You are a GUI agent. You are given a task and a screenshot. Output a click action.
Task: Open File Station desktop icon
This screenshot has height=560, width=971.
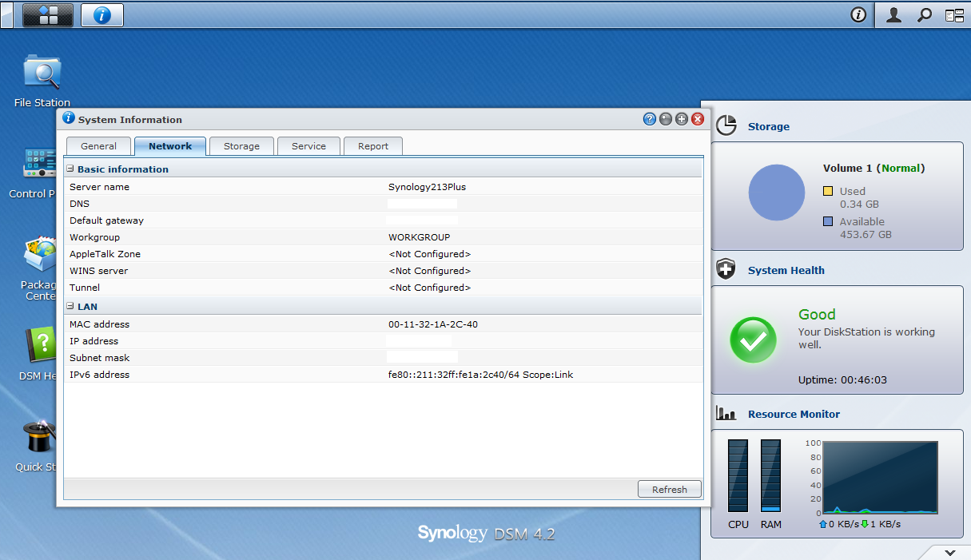42,81
